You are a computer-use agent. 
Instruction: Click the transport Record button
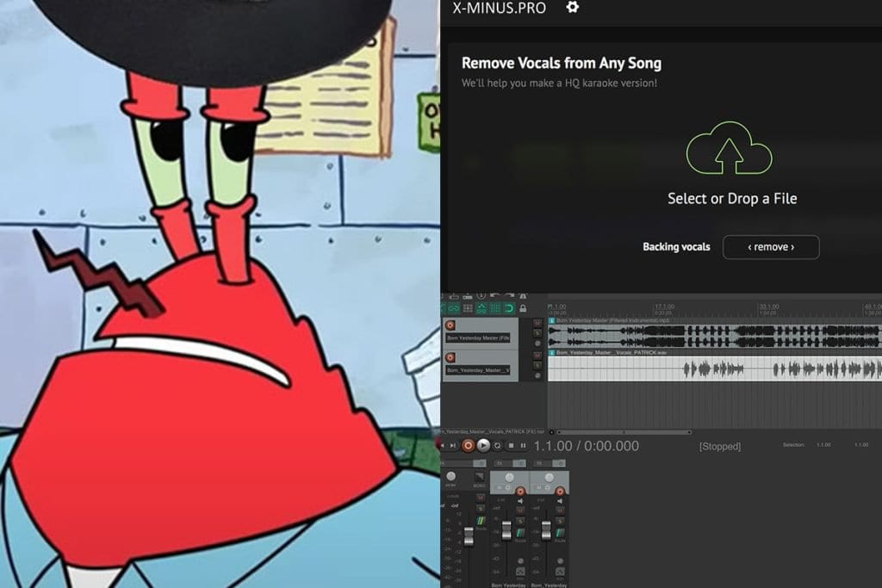pos(468,446)
